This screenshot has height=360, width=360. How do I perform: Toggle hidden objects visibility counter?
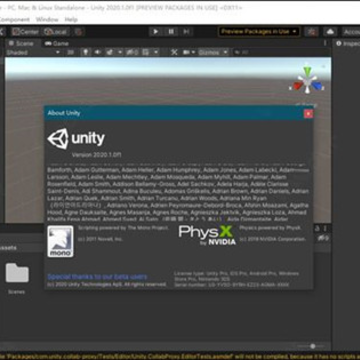132,52
